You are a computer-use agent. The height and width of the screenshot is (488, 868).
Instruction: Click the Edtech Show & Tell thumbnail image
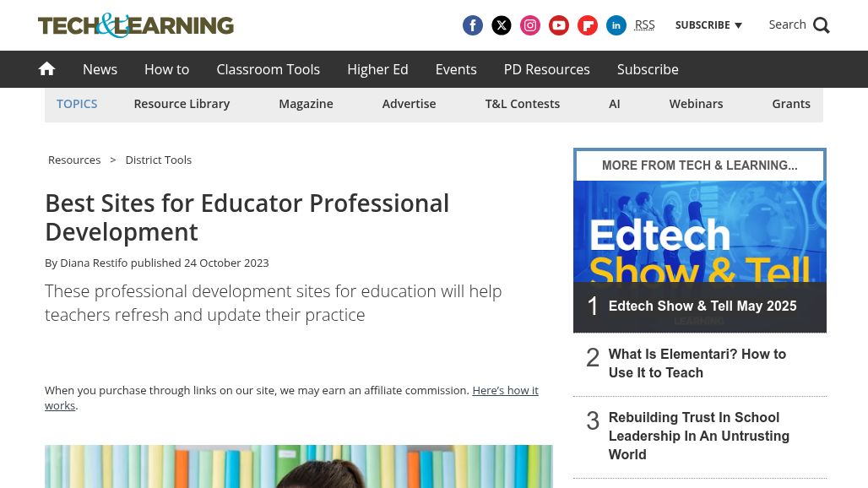coord(700,231)
